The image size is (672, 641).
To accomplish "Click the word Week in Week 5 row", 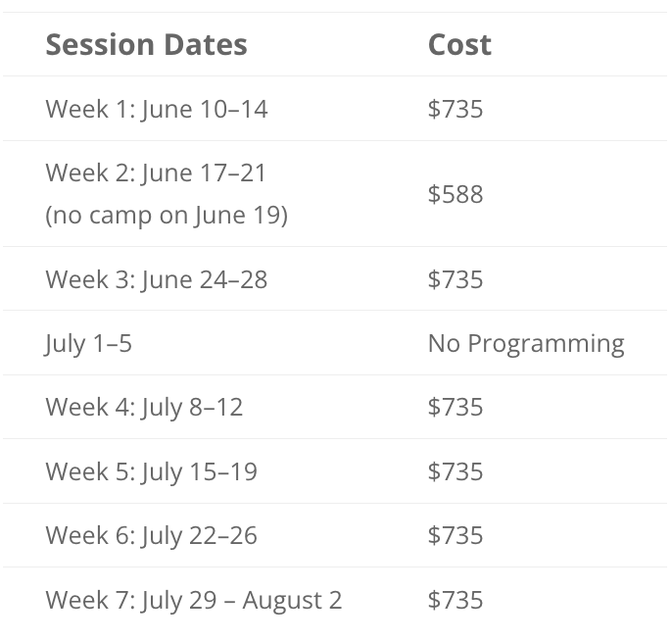I will (x=76, y=471).
